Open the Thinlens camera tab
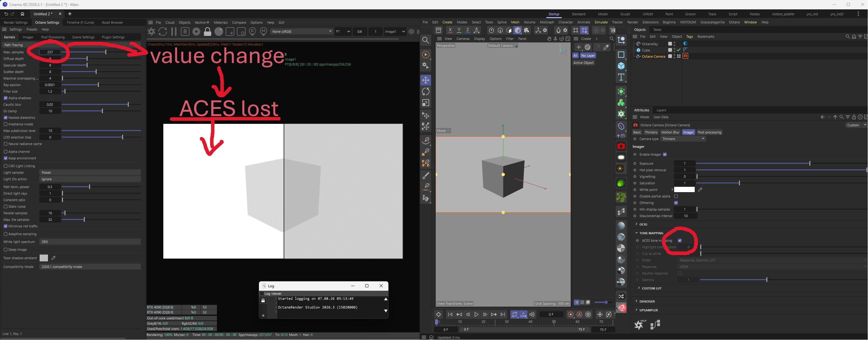The height and width of the screenshot is (340, 868). 651,132
